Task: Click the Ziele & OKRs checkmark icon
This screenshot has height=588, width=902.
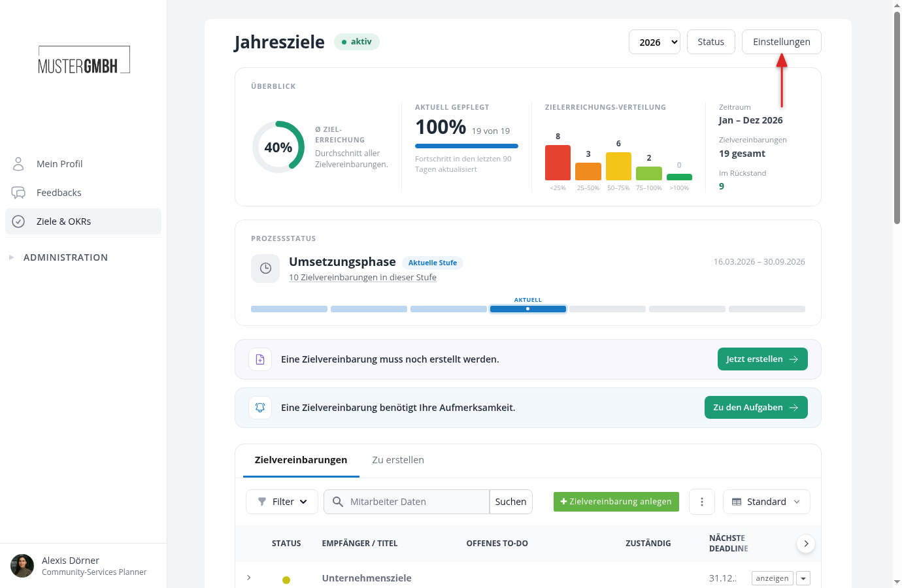Action: (18, 221)
